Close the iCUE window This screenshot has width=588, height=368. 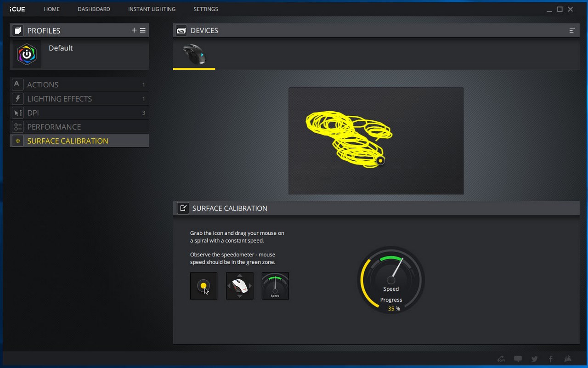(570, 9)
